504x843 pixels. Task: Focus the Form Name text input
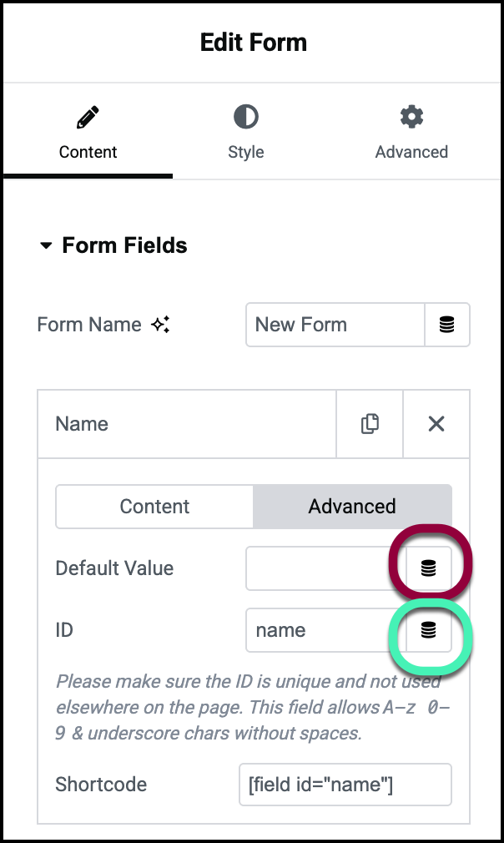point(335,325)
